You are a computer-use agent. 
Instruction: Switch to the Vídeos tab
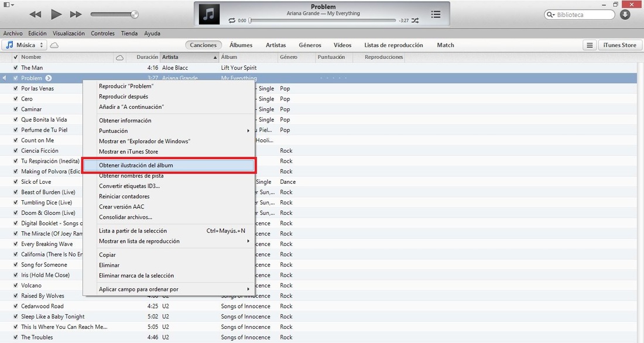tap(342, 45)
